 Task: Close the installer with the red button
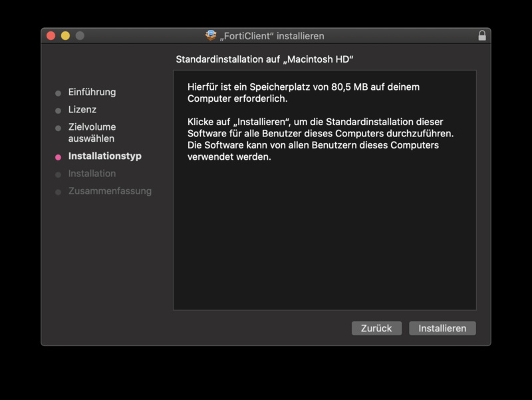[51, 36]
